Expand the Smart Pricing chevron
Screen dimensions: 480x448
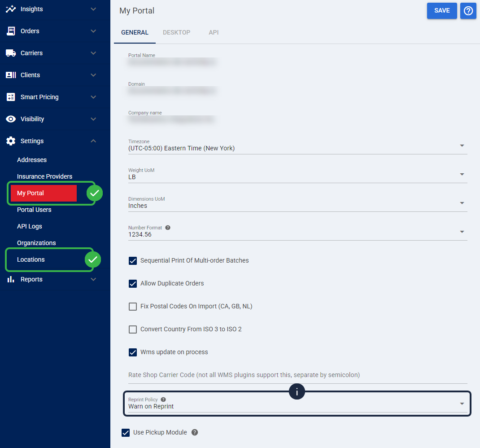point(93,97)
